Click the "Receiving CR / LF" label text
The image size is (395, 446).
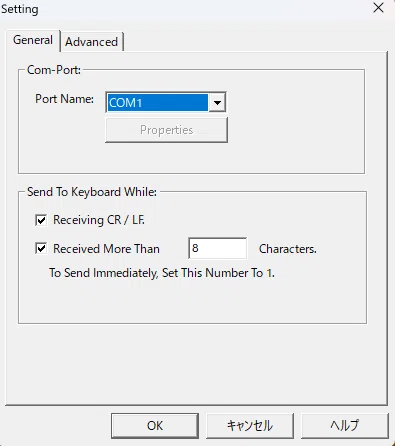tap(99, 220)
